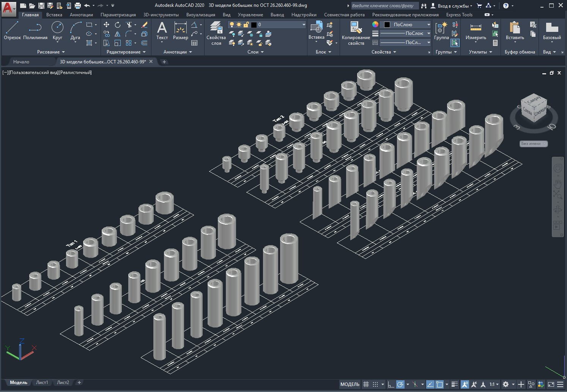Click the keyword search input field
567x392 pixels.
click(x=385, y=6)
